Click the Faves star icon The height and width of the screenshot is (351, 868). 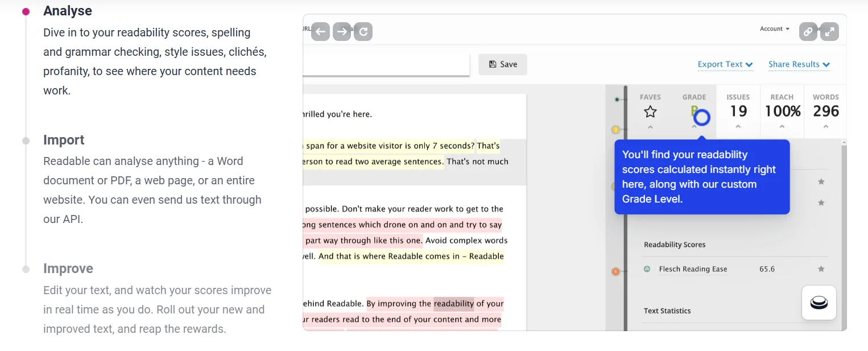(x=650, y=112)
